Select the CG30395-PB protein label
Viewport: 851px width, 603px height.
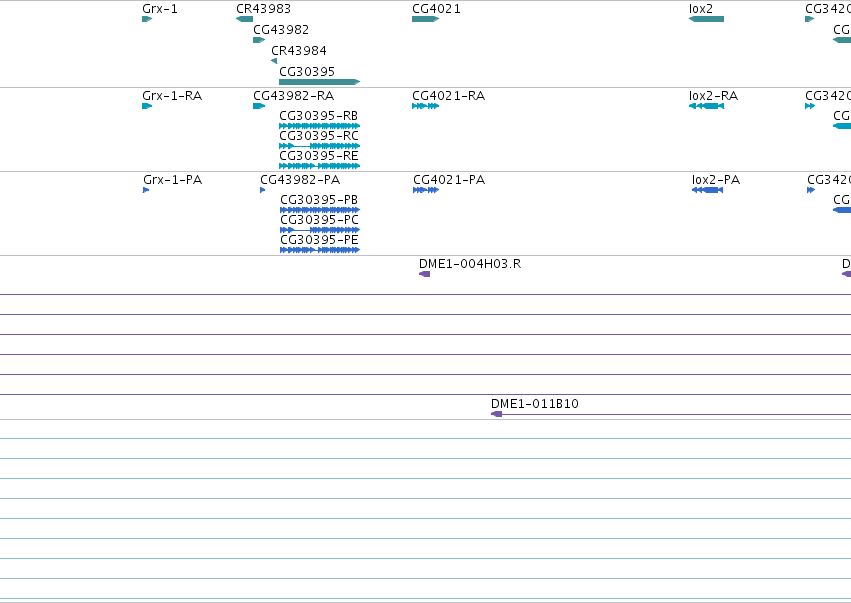(319, 200)
